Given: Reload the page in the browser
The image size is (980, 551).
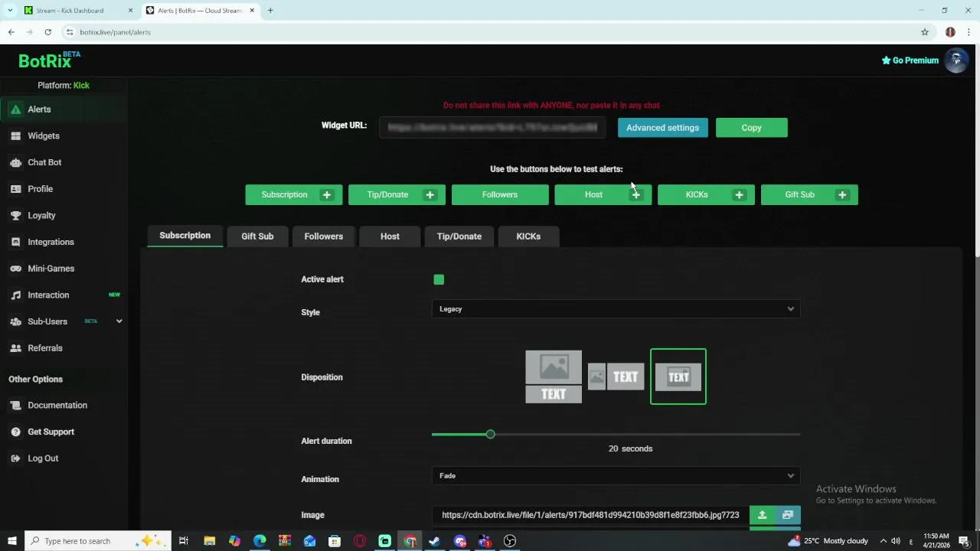Looking at the screenshot, I should tap(47, 32).
